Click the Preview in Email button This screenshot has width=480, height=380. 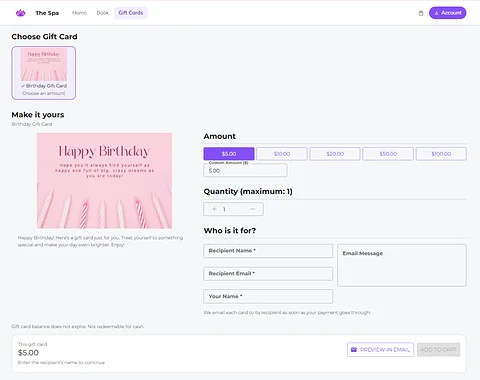click(x=380, y=350)
